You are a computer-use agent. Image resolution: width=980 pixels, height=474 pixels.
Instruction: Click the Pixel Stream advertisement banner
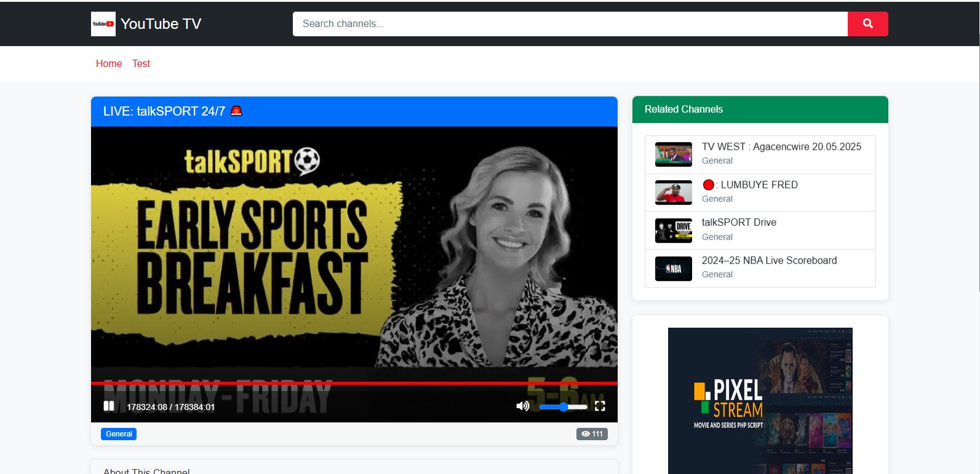(x=760, y=400)
